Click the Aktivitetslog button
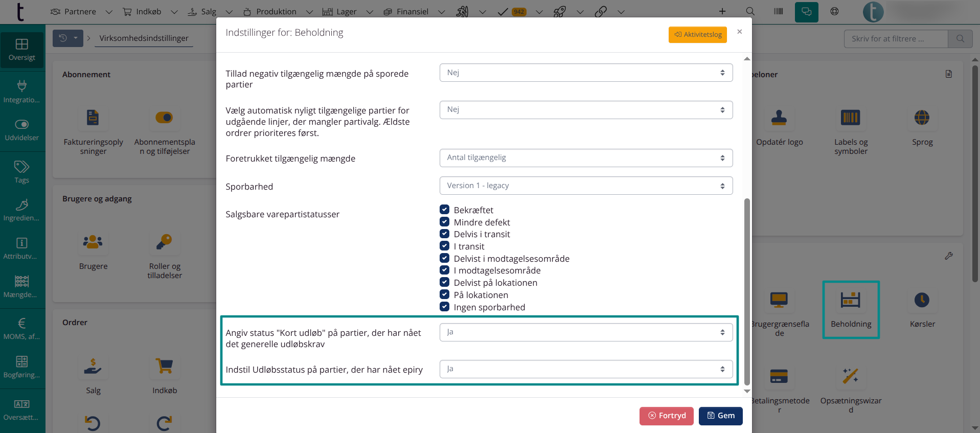The width and height of the screenshot is (980, 433). point(697,35)
